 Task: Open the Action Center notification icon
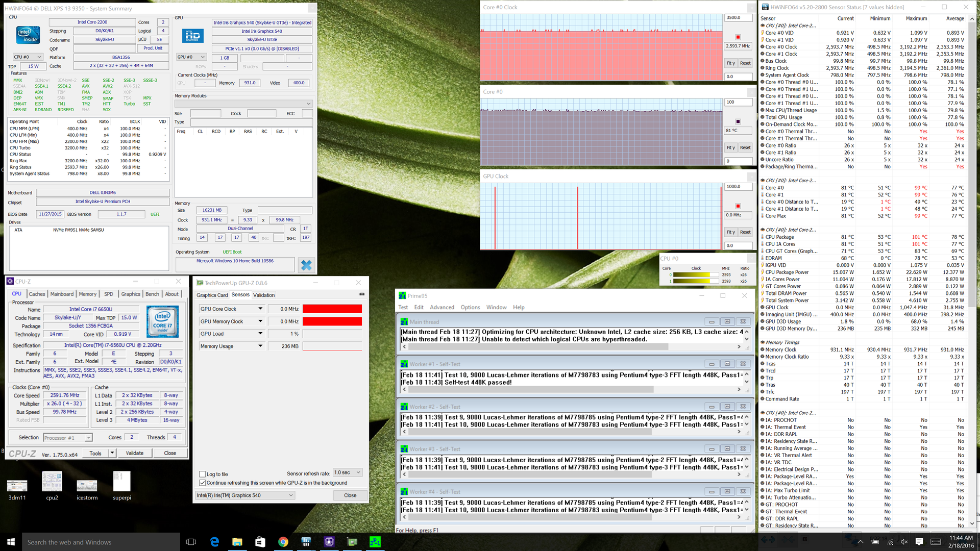(919, 542)
